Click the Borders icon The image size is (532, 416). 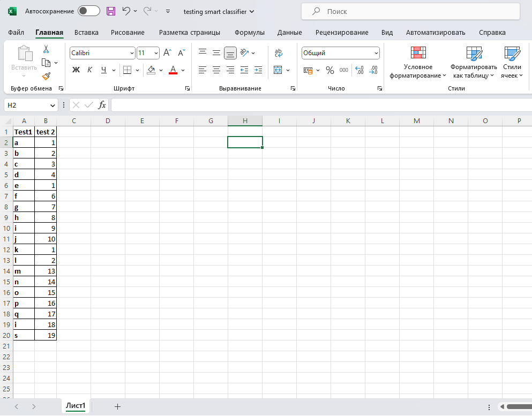pos(127,70)
